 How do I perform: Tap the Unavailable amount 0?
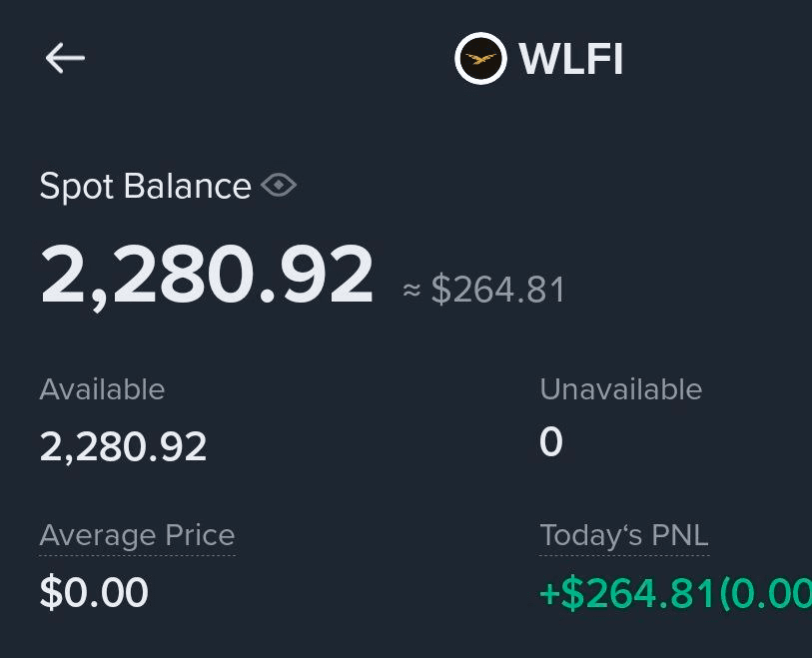[x=551, y=442]
